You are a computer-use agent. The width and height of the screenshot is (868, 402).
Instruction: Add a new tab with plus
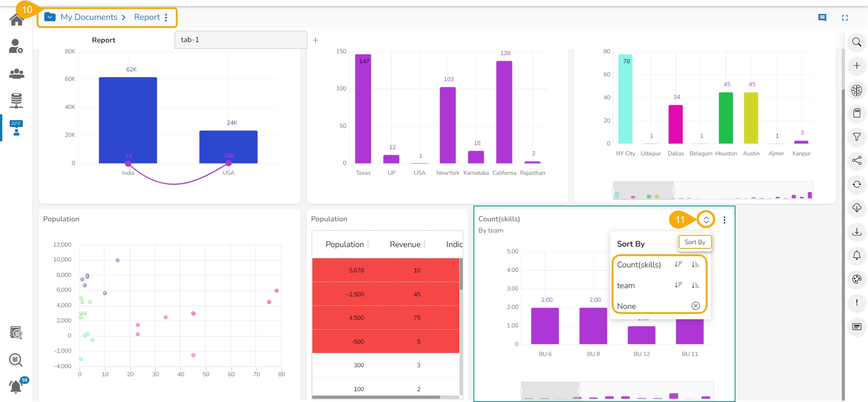click(316, 40)
